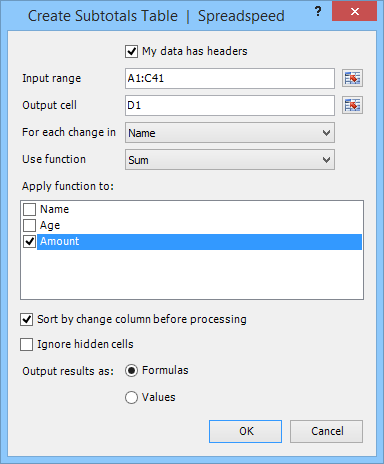Click the Cancel button
The height and width of the screenshot is (464, 384).
[x=326, y=431]
